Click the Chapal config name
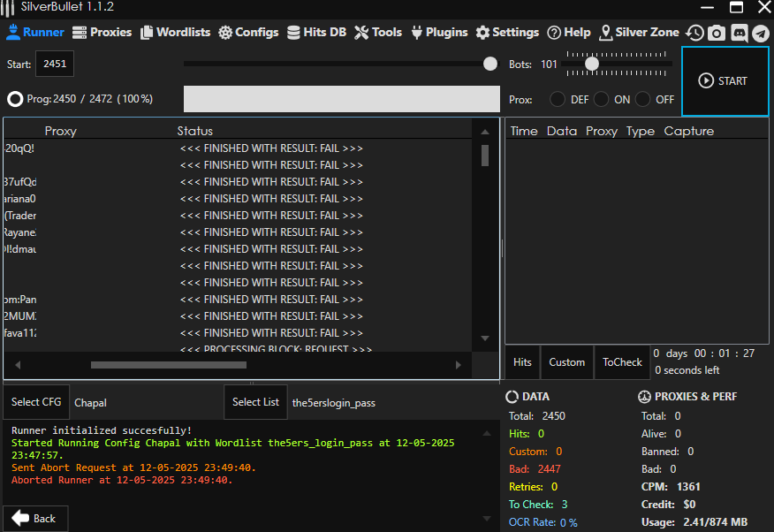 pyautogui.click(x=90, y=403)
